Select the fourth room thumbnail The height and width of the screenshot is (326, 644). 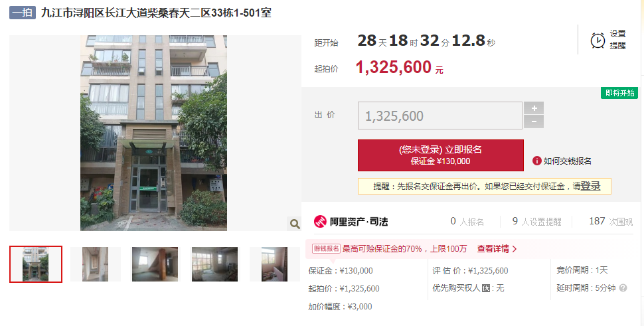coord(215,264)
